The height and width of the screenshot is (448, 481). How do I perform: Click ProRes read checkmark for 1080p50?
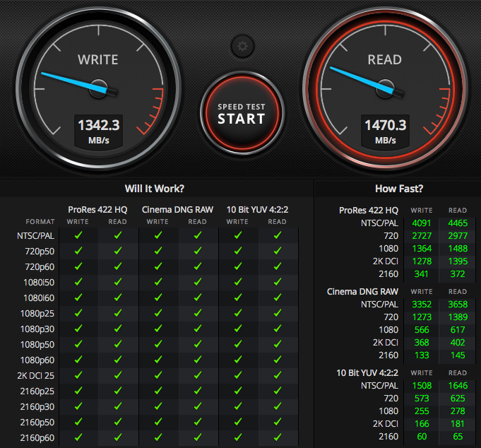[118, 344]
